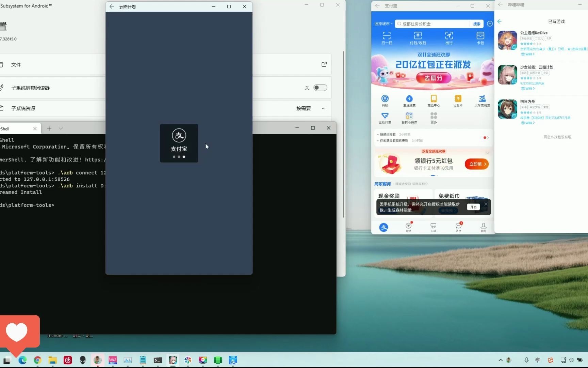Click the 成都住房公积金 search field
The width and height of the screenshot is (588, 368).
click(433, 24)
